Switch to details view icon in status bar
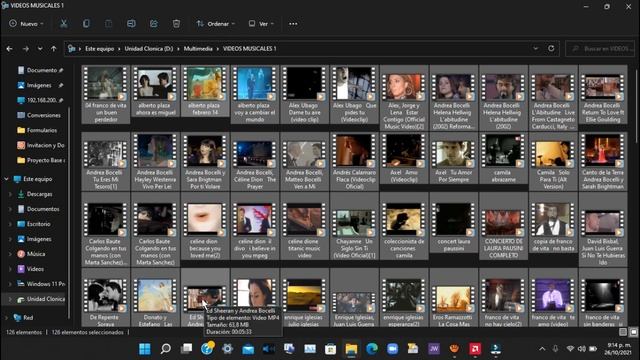640x360 pixels. (623, 332)
